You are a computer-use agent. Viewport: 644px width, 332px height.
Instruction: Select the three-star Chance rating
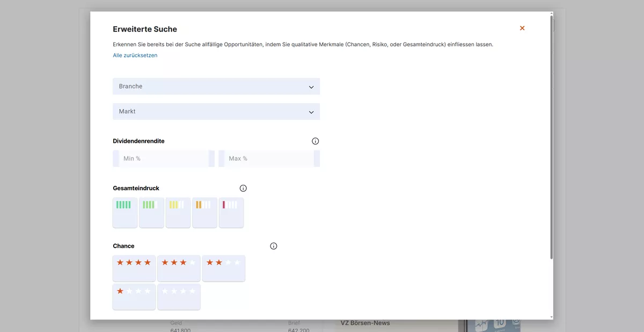(x=179, y=268)
